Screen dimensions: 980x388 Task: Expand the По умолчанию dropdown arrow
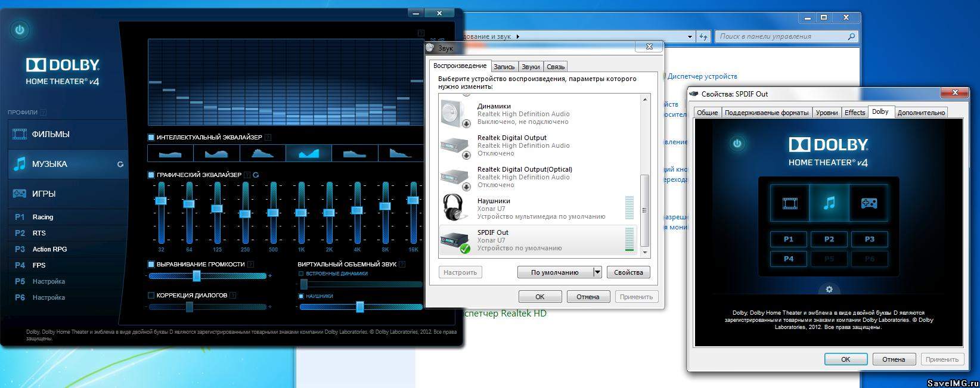(597, 272)
